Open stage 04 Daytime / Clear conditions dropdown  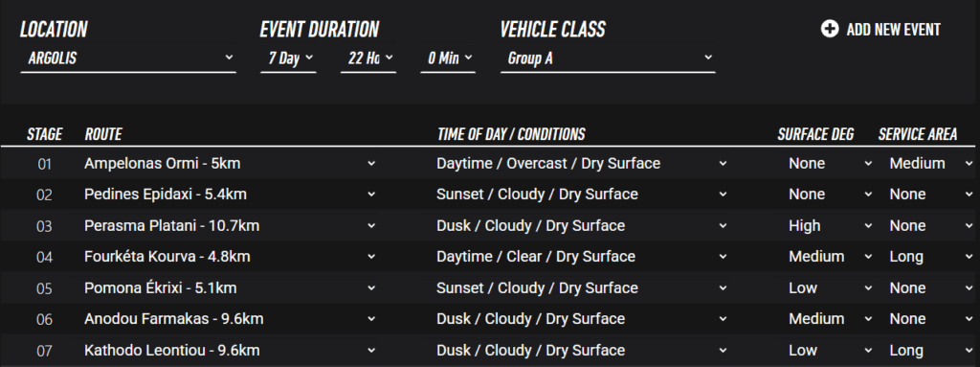coord(582,257)
